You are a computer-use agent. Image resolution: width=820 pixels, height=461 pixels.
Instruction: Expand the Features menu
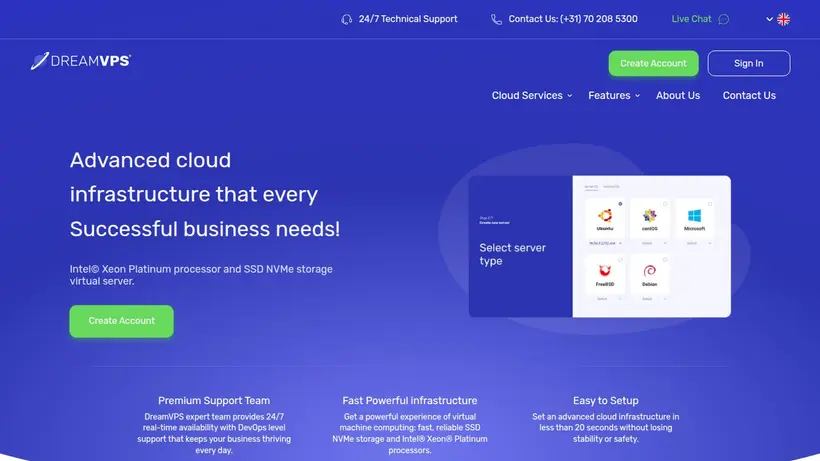614,95
